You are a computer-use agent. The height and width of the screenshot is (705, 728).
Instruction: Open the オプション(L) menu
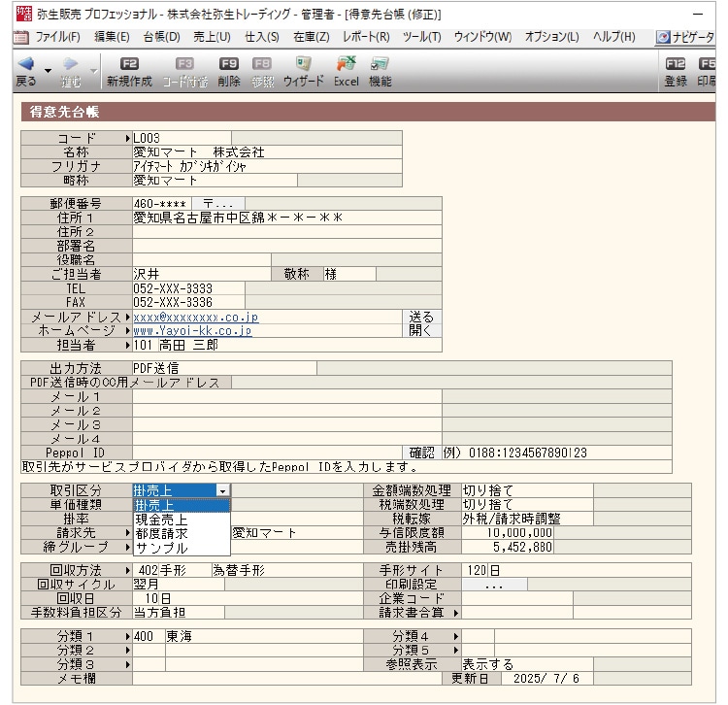(x=552, y=37)
